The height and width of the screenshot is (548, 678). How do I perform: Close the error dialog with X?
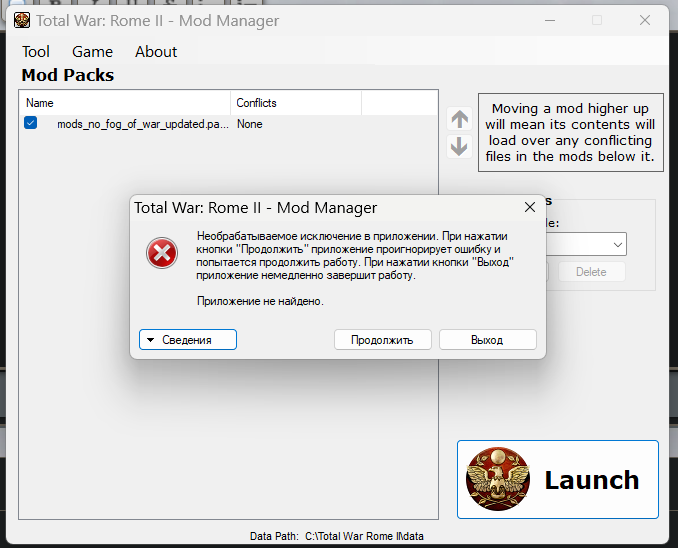(x=530, y=207)
